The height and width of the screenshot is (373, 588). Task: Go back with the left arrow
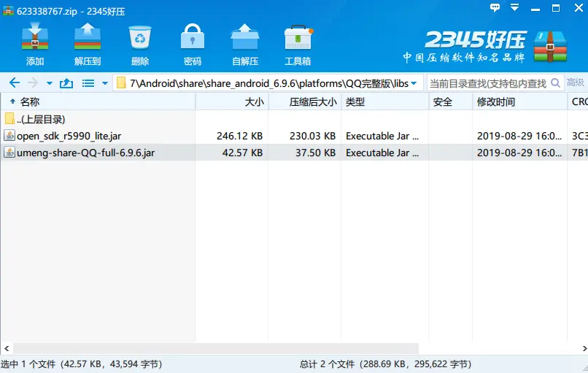tap(15, 82)
